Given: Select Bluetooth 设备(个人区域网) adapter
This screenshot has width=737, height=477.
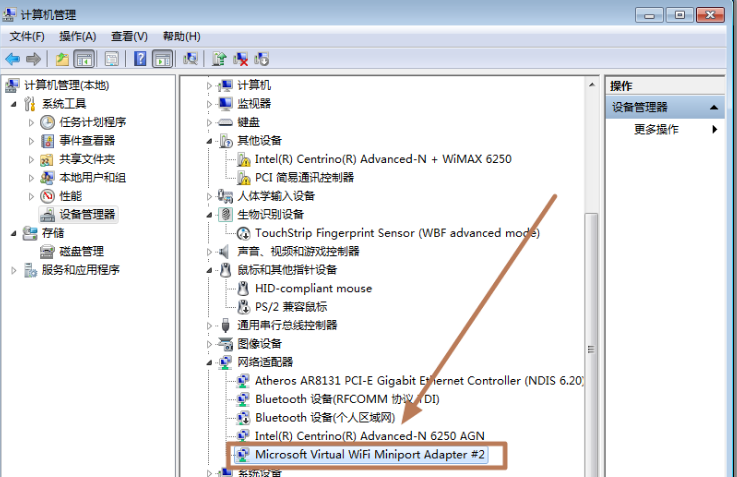Looking at the screenshot, I should (x=325, y=418).
